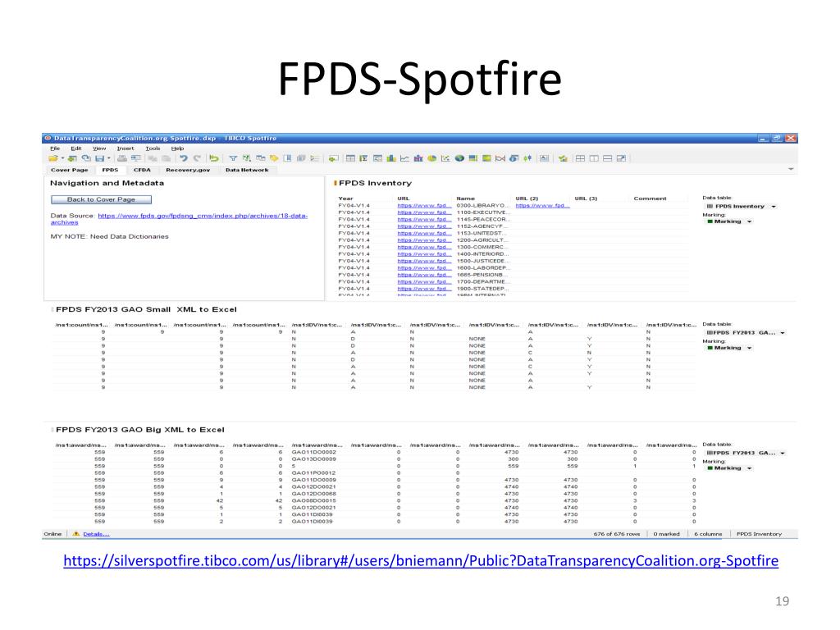The image size is (840, 630).
Task: Switch to the Recovery.gov tab
Action: click(188, 170)
